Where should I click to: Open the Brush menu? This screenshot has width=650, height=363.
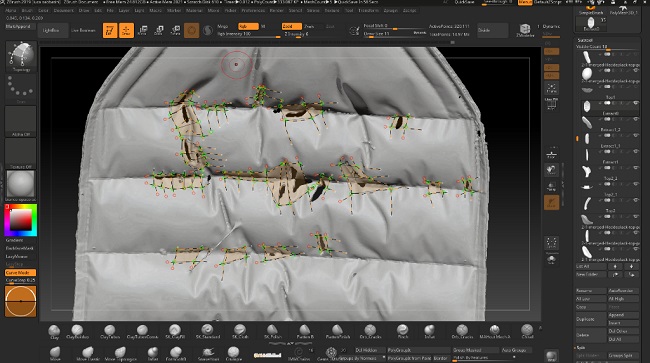coord(27,10)
